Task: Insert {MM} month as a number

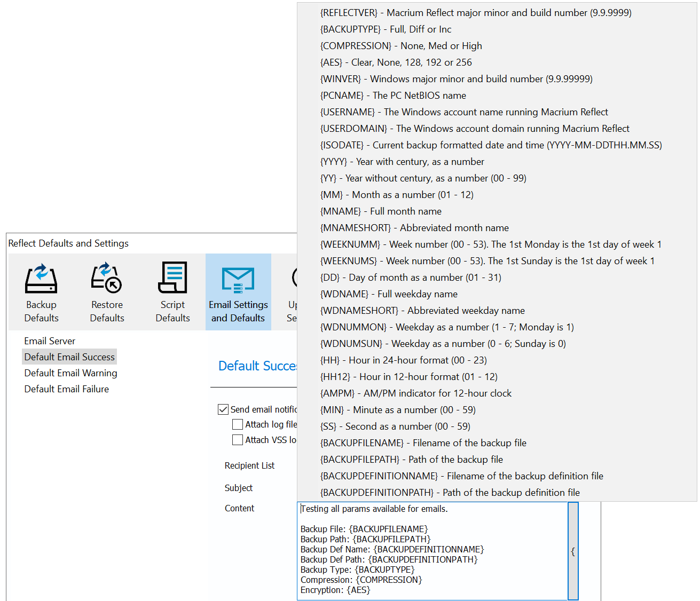Action: (x=497, y=195)
